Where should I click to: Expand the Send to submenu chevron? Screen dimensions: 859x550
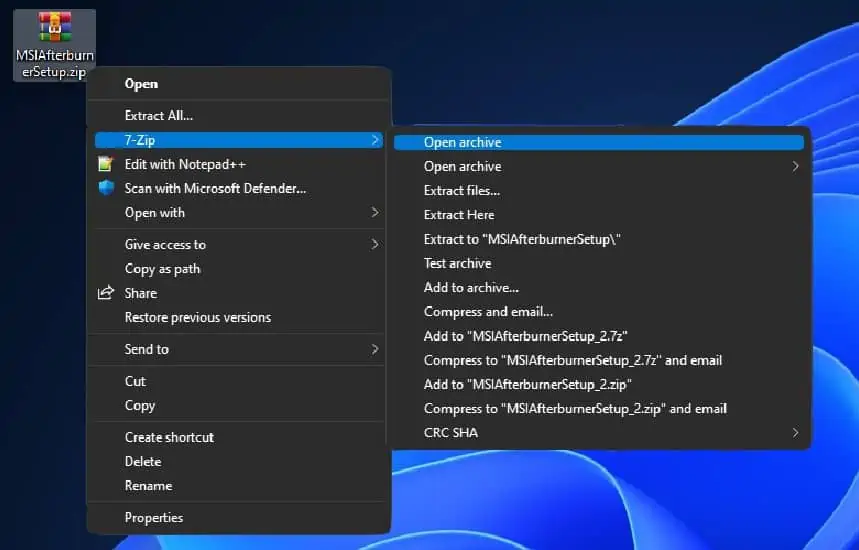pos(375,349)
